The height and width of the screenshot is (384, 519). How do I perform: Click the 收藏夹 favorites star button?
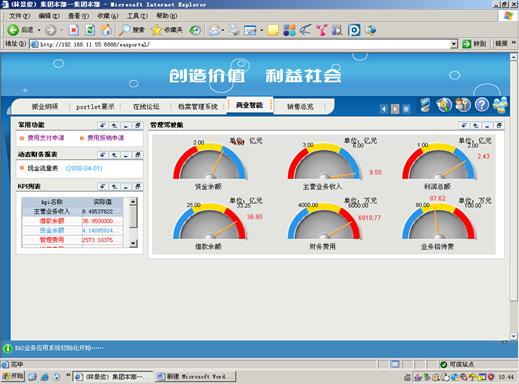point(167,30)
